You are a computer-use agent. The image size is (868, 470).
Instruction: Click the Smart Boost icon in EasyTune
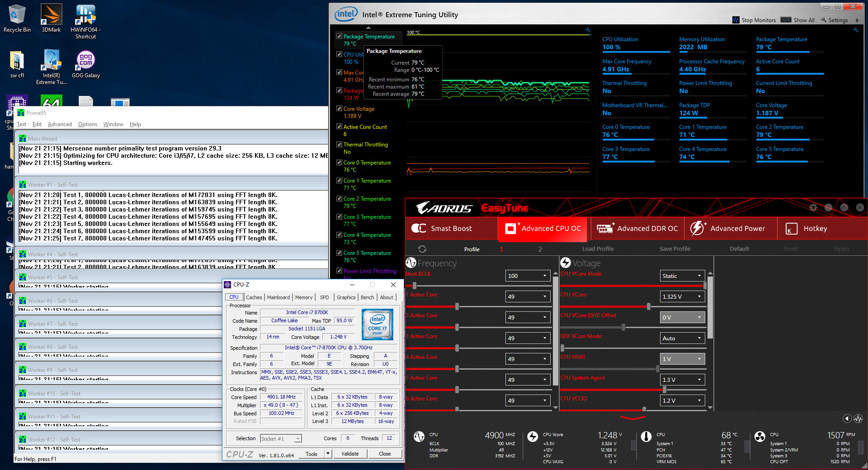tap(419, 228)
